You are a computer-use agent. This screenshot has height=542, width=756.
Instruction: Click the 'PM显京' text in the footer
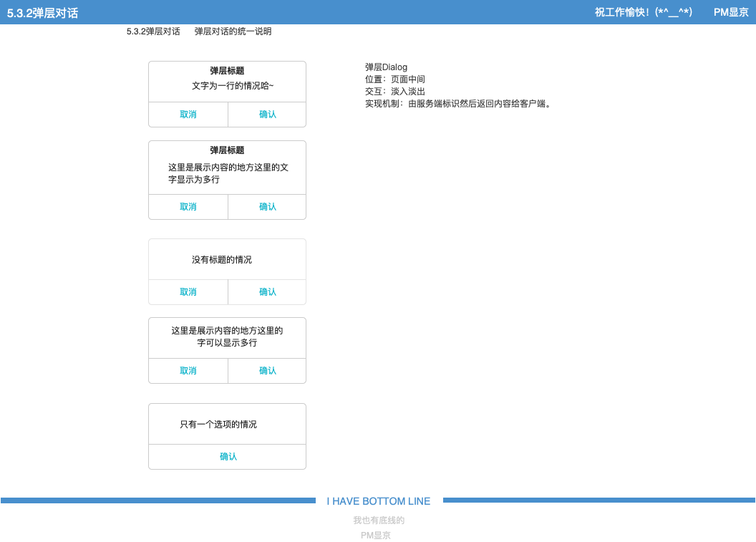click(x=376, y=536)
